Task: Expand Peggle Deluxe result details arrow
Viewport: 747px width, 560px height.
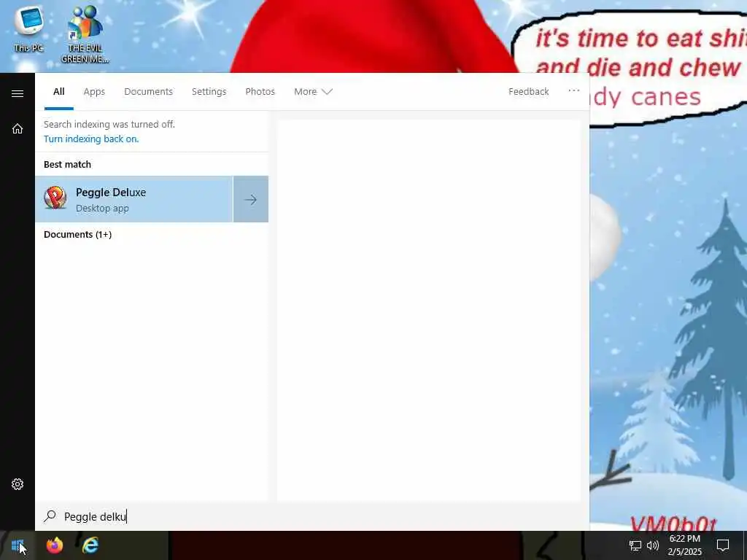Action: [251, 199]
